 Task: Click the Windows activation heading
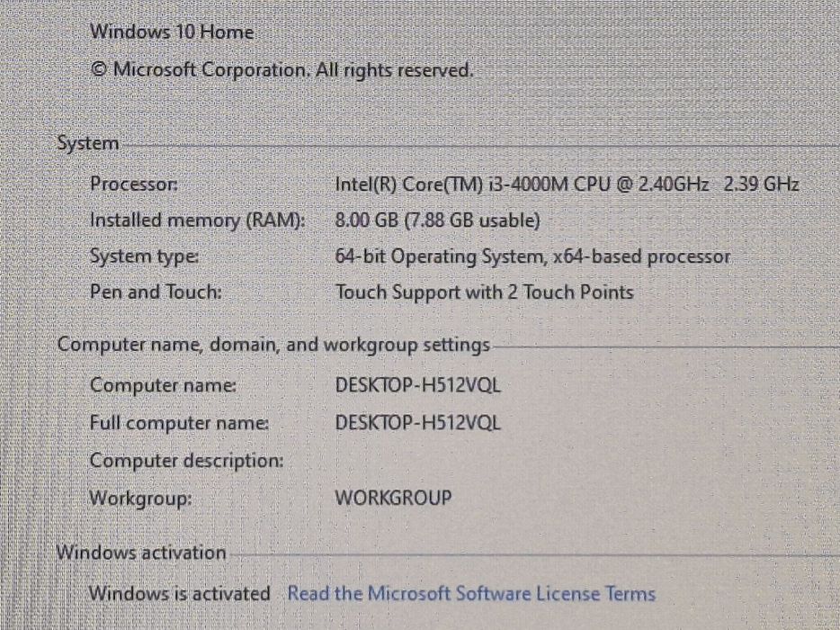[141, 553]
